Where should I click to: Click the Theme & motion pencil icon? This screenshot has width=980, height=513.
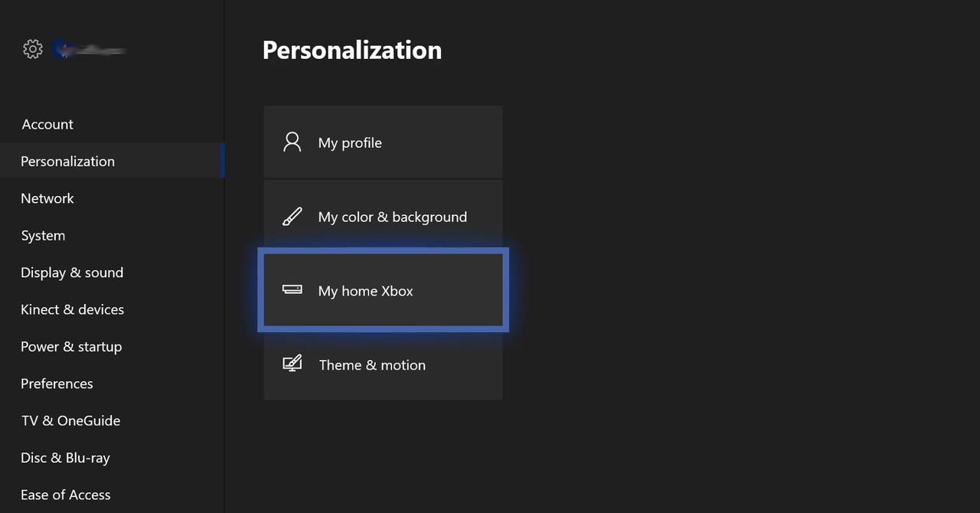tap(292, 364)
